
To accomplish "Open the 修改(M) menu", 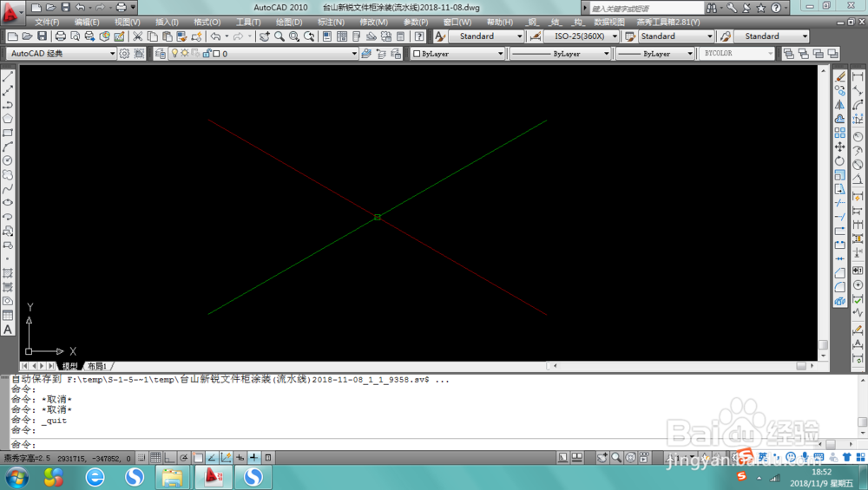I will pyautogui.click(x=373, y=23).
